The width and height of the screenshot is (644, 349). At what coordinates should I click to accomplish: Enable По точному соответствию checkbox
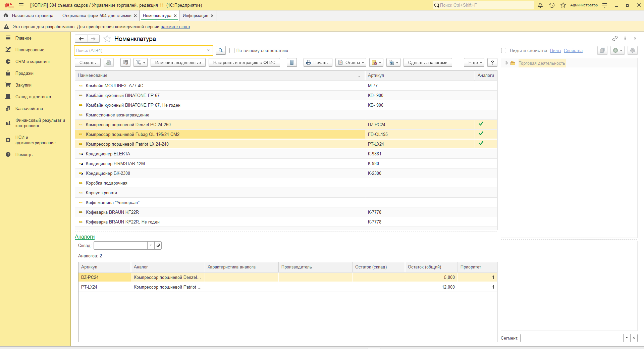pyautogui.click(x=232, y=50)
